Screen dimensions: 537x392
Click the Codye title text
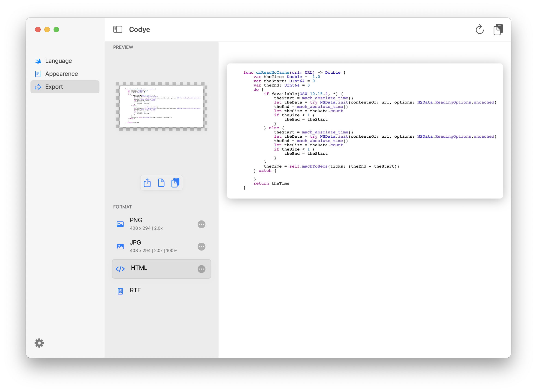pyautogui.click(x=139, y=29)
